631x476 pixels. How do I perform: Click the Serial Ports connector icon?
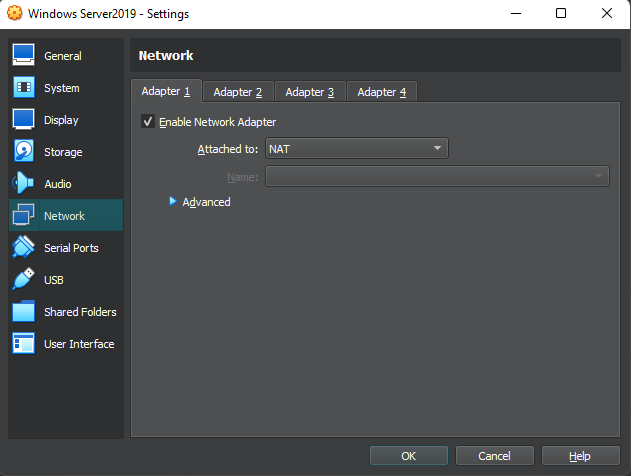coord(24,248)
